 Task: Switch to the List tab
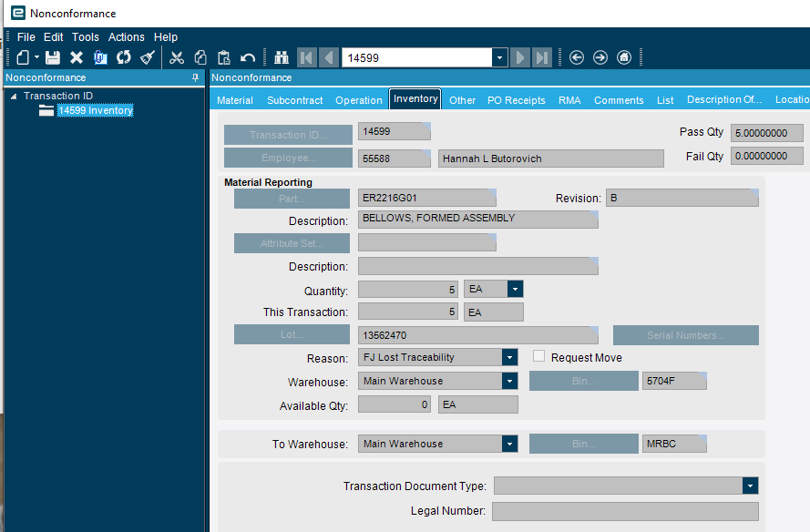click(665, 100)
